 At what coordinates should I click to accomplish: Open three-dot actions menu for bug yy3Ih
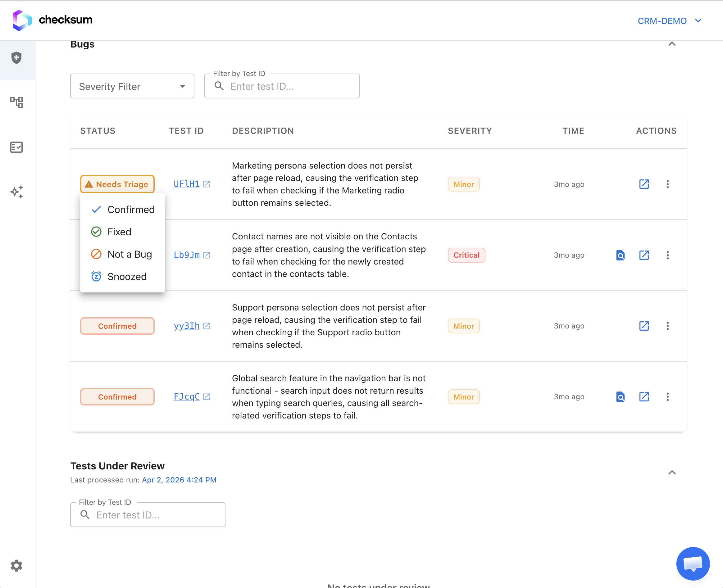click(x=668, y=326)
